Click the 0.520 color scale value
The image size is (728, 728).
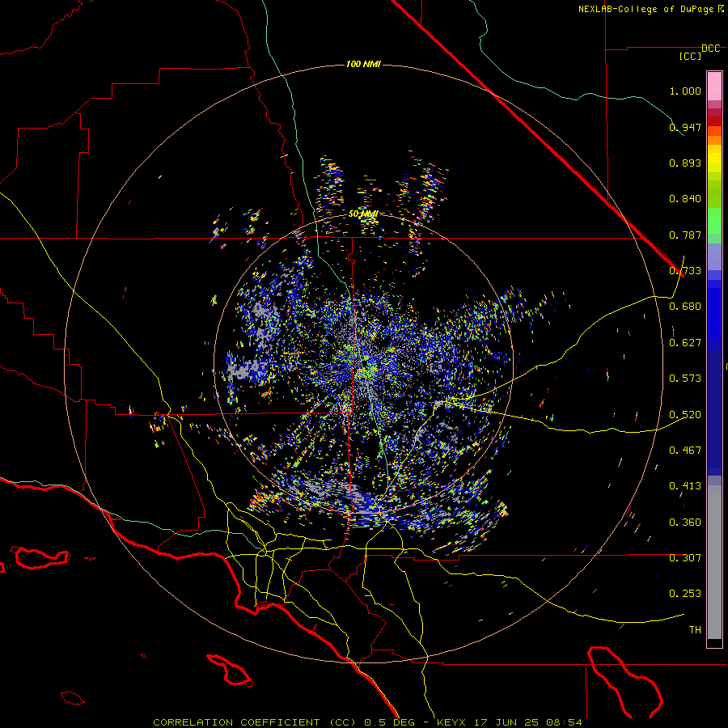pos(685,415)
